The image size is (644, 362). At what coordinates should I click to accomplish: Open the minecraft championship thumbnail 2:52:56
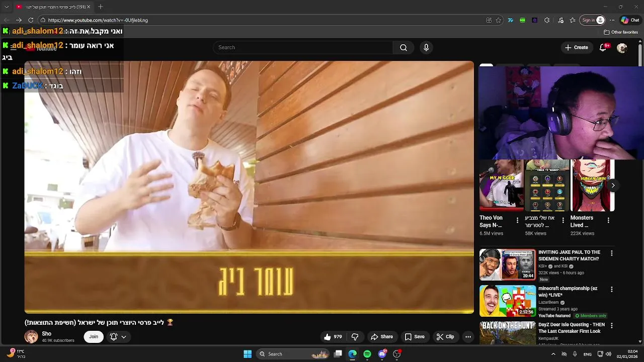pos(507,301)
